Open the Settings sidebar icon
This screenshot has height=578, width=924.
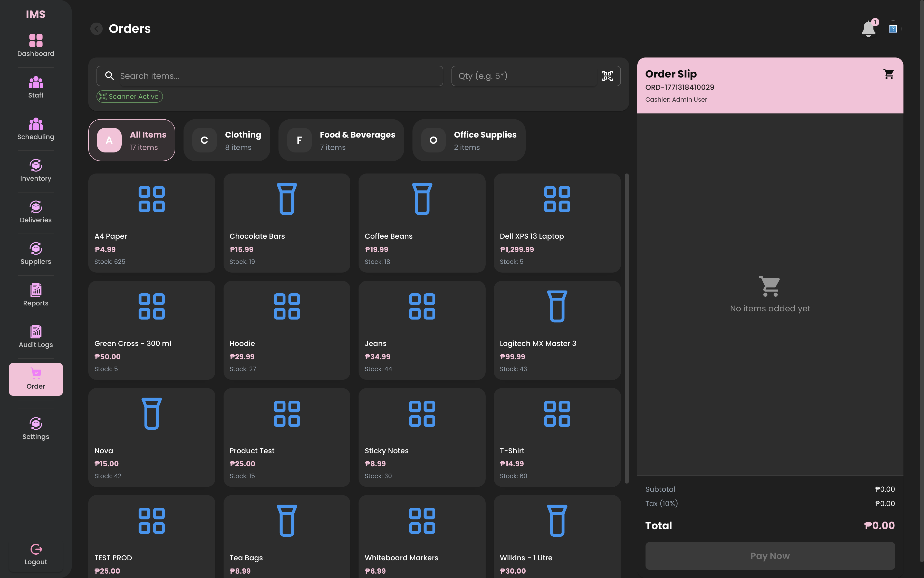click(x=36, y=423)
